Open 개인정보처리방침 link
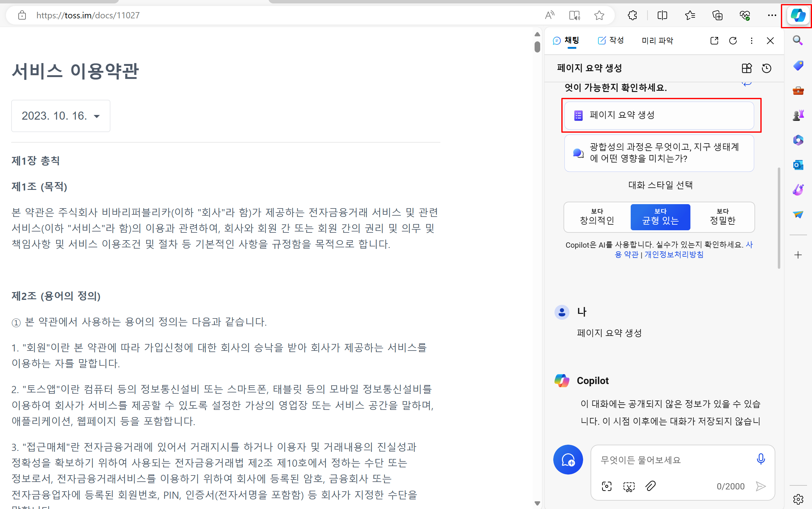 point(674,254)
